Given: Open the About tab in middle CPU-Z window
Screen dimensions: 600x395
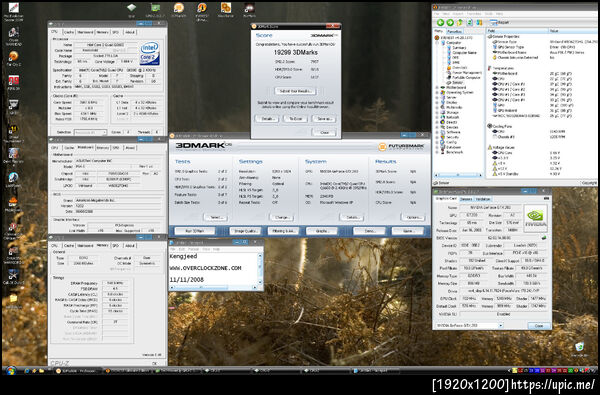Looking at the screenshot, I should [x=130, y=147].
